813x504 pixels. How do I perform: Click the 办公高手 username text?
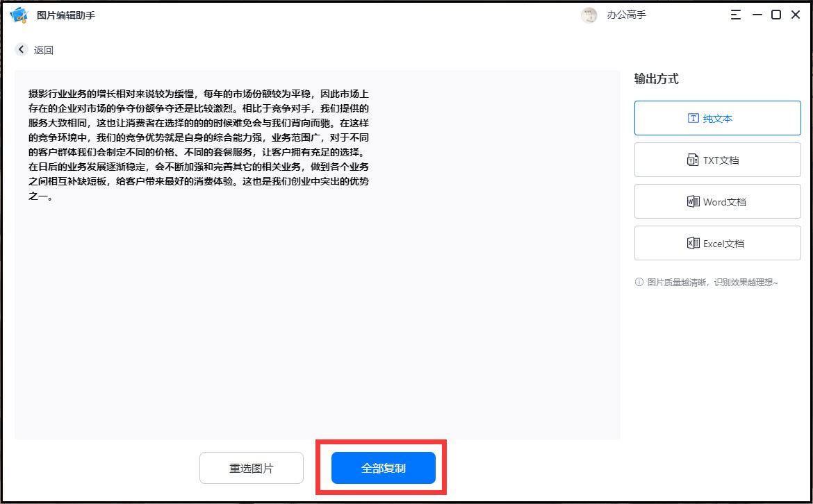point(626,15)
